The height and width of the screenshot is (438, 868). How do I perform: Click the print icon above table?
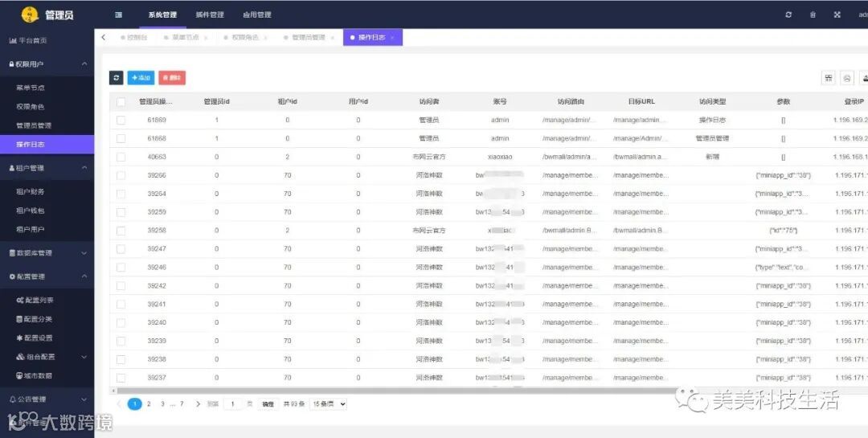pos(847,78)
